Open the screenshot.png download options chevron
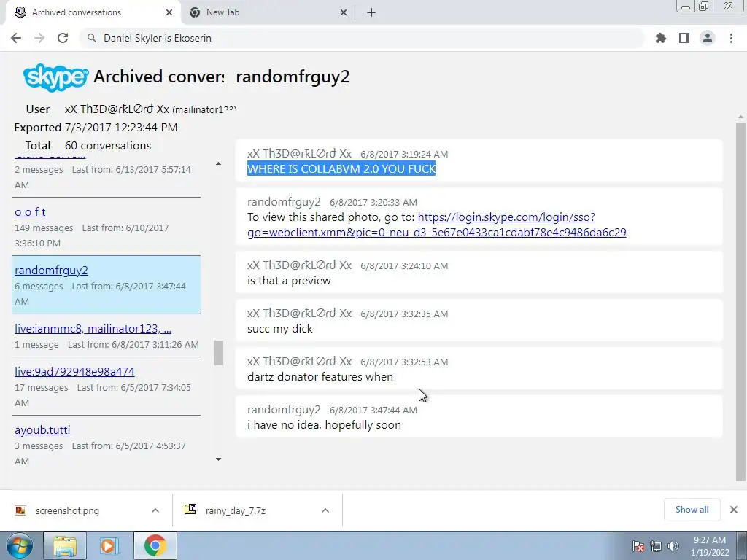The height and width of the screenshot is (560, 747). coord(155,510)
